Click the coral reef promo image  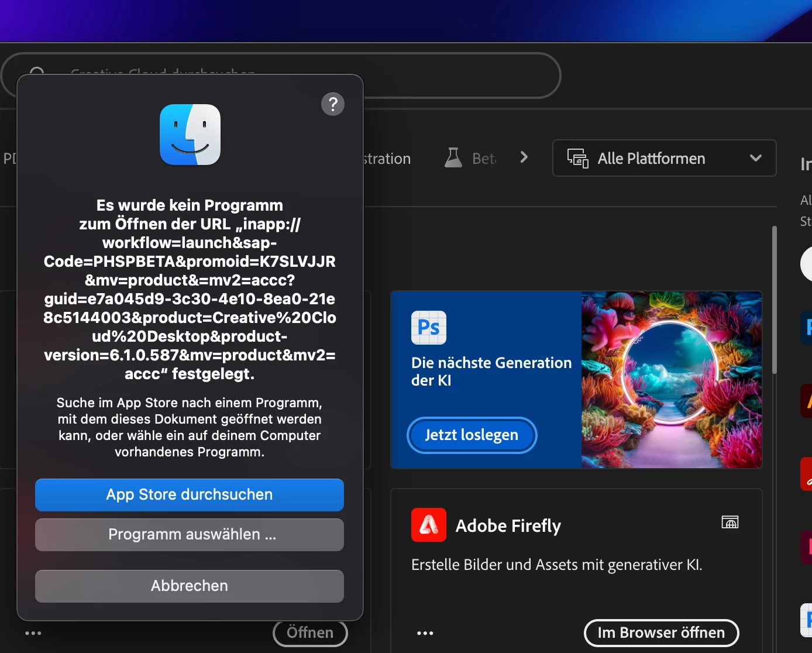click(672, 380)
